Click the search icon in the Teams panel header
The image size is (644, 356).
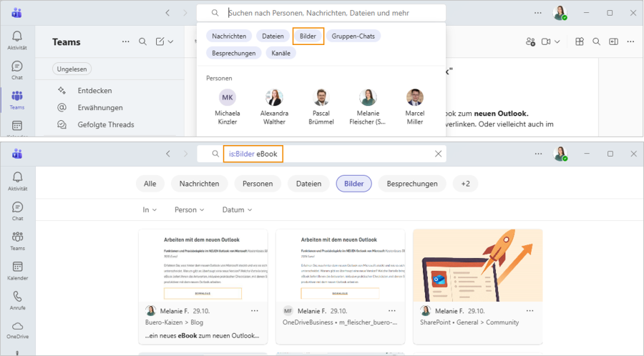(x=142, y=42)
